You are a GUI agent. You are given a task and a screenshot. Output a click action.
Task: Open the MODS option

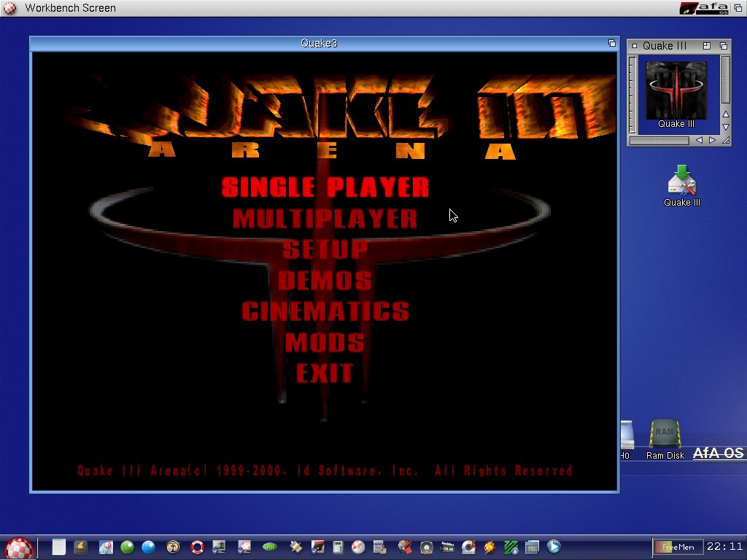pyautogui.click(x=325, y=342)
